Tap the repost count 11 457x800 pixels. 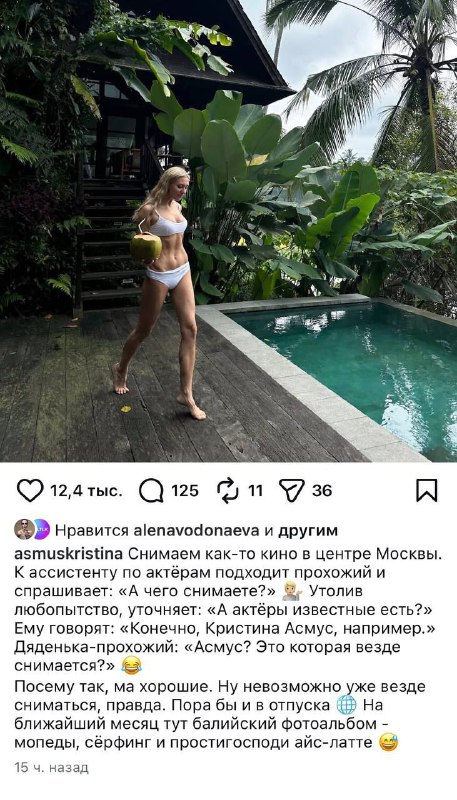tap(255, 491)
